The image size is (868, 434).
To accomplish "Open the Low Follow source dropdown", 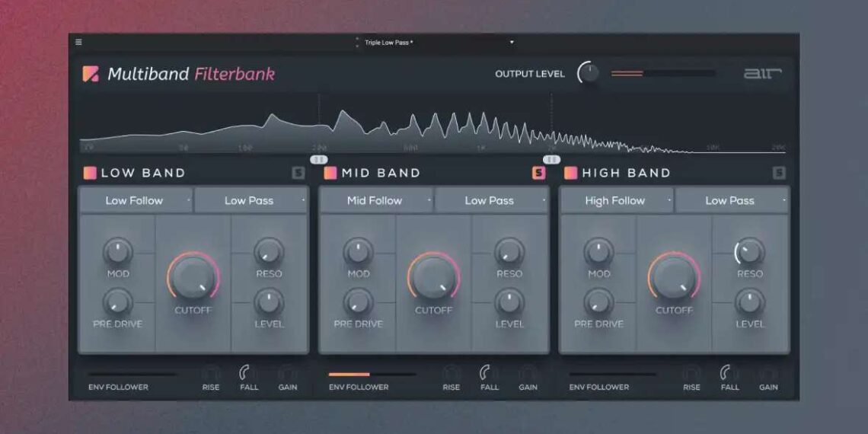I will pos(136,200).
